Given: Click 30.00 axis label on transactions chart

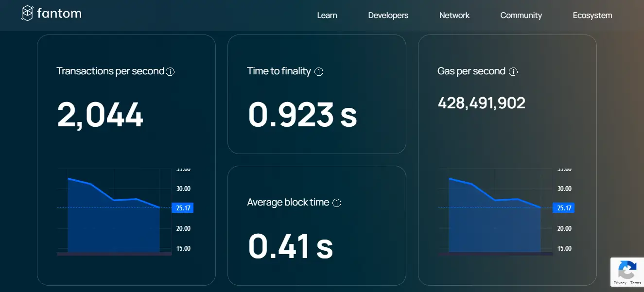Looking at the screenshot, I should click(x=183, y=189).
